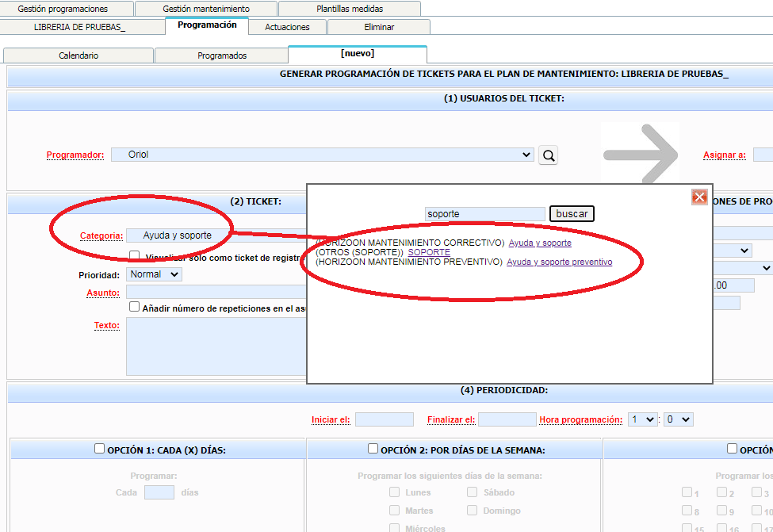Enable 'Añadir número de repeticiones' checkbox

pyautogui.click(x=134, y=307)
